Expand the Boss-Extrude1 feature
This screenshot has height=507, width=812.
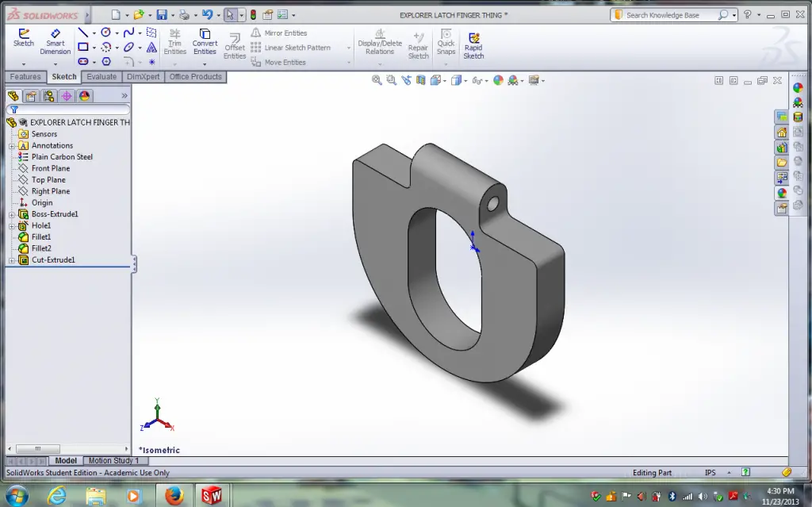[12, 214]
